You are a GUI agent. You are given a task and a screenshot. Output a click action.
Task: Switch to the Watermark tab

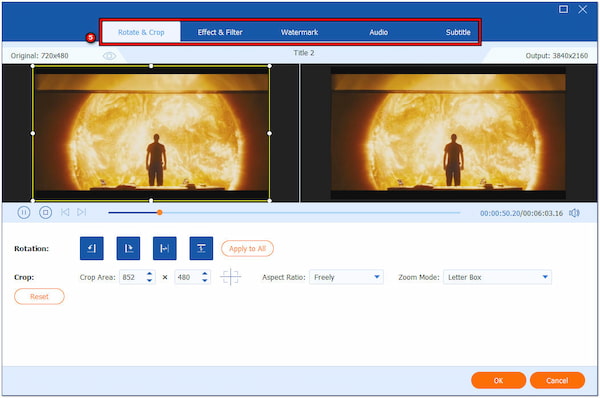pyautogui.click(x=299, y=32)
